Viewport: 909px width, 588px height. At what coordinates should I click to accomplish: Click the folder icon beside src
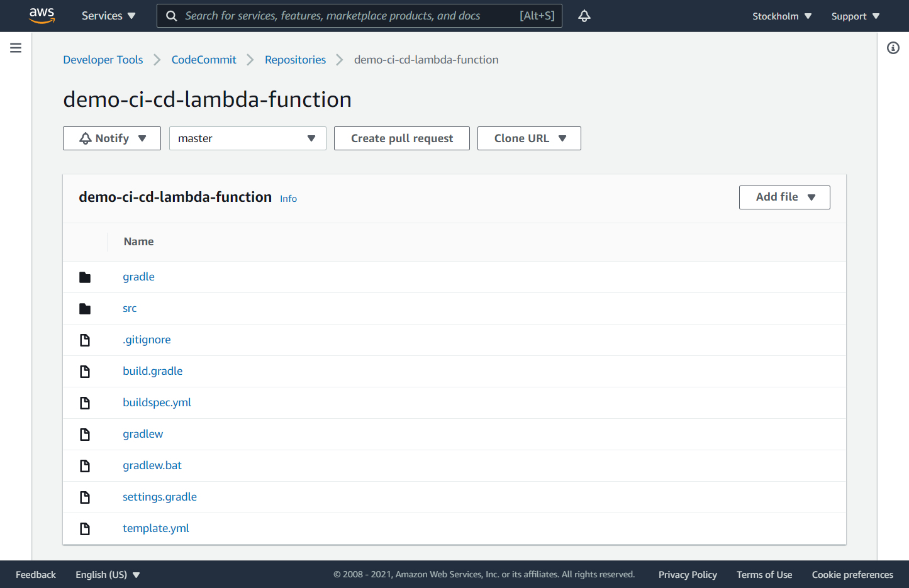point(85,309)
